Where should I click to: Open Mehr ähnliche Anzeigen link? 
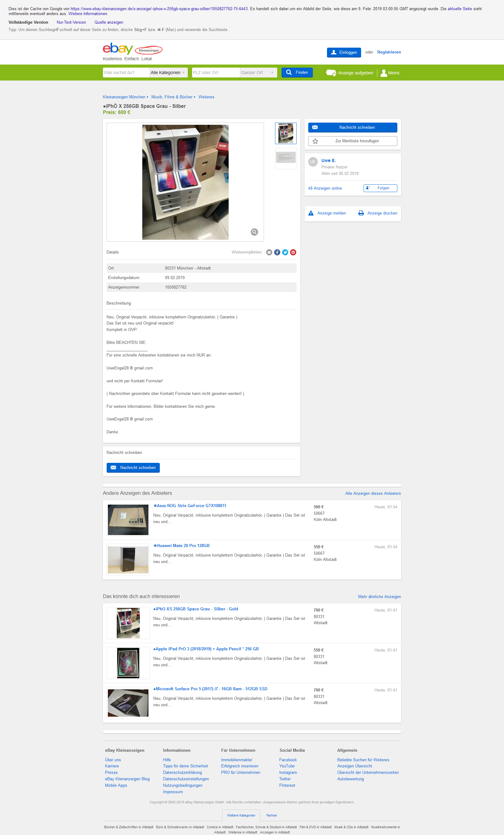[x=379, y=597]
